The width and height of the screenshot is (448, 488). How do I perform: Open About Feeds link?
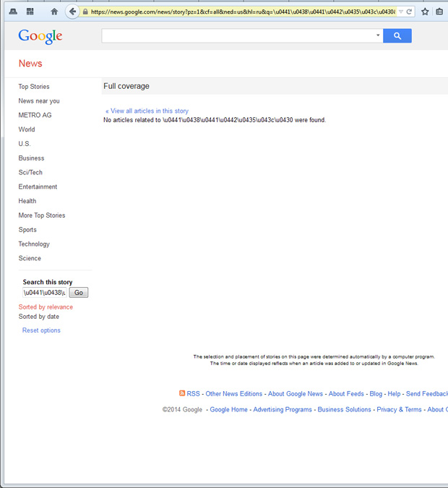coord(346,394)
